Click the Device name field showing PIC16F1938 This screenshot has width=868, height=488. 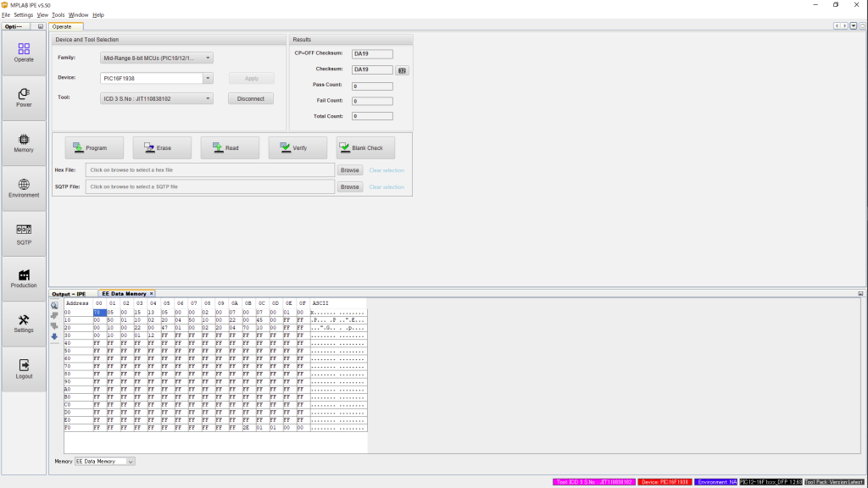pyautogui.click(x=152, y=78)
